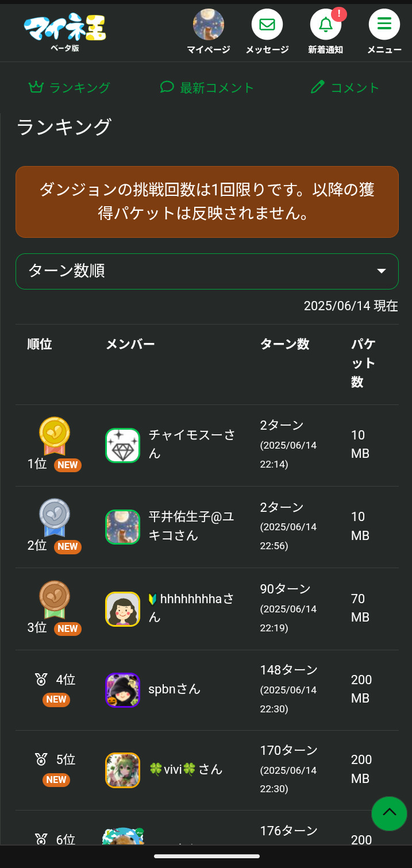
Task: Click the bronze medal icon for 3位
Action: pyautogui.click(x=55, y=599)
